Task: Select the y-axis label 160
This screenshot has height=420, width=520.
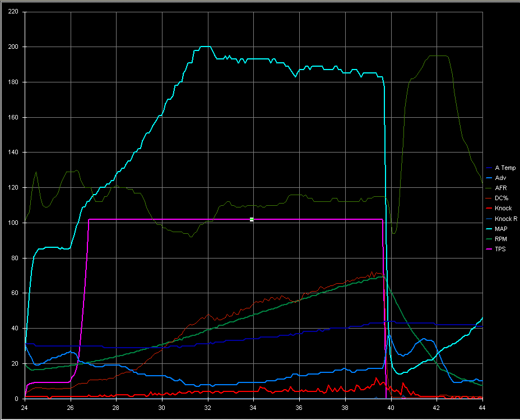Action: pyautogui.click(x=13, y=117)
